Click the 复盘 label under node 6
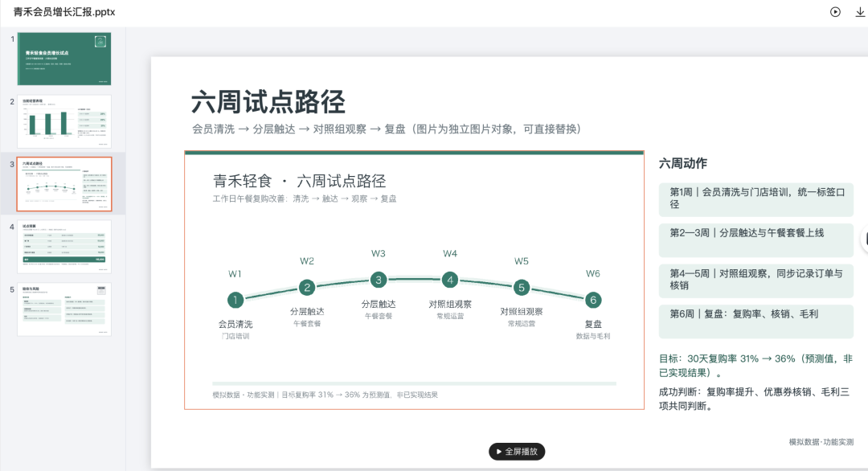This screenshot has height=471, width=868. (593, 325)
